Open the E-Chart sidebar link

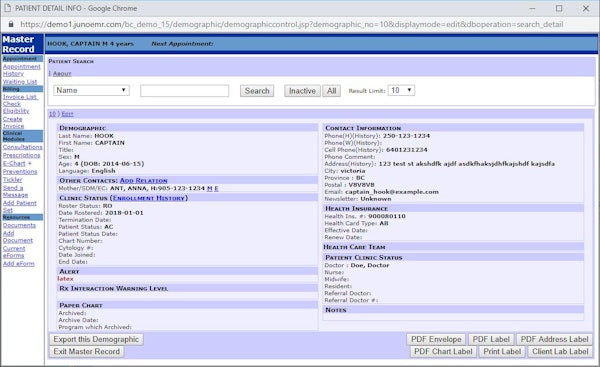tap(14, 163)
